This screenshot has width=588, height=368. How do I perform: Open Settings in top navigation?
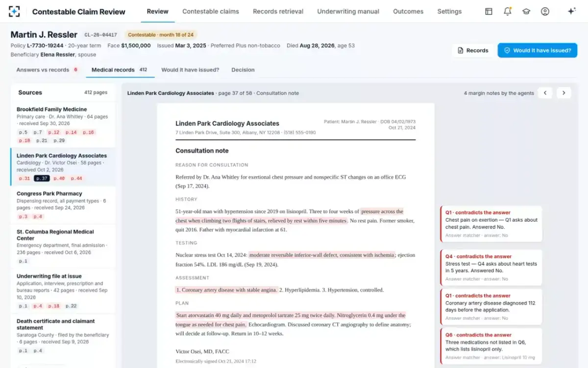(x=449, y=11)
